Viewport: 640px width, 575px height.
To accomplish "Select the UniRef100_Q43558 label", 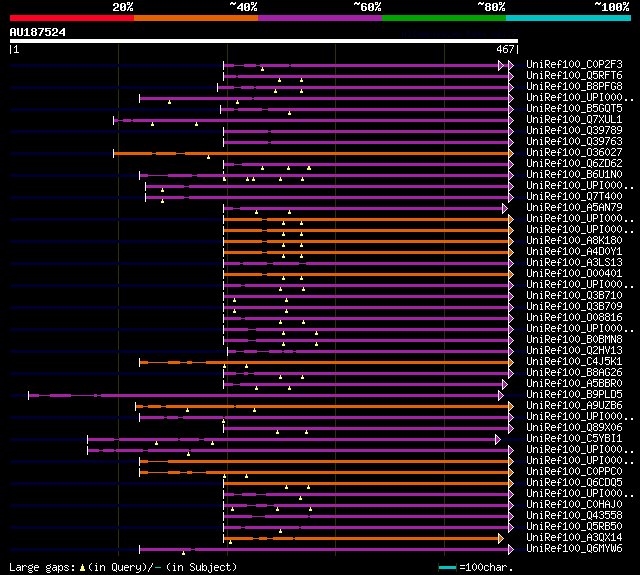I will 574,516.
